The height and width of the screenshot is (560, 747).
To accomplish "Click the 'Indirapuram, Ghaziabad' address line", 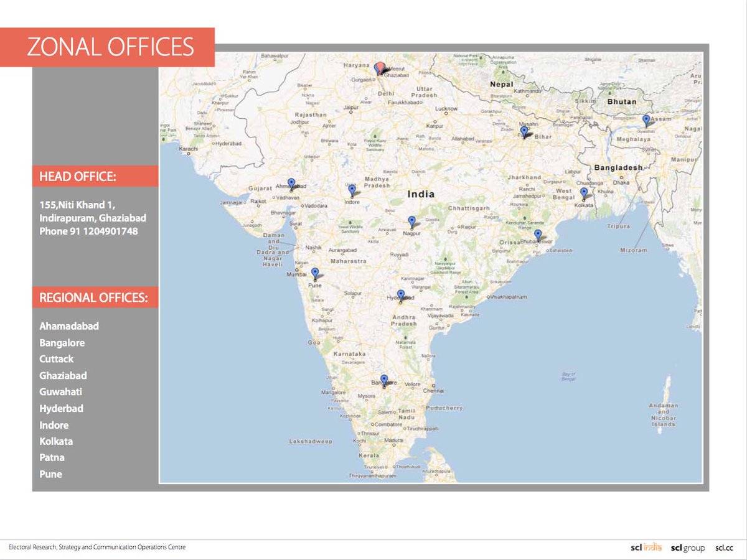I will coord(93,218).
